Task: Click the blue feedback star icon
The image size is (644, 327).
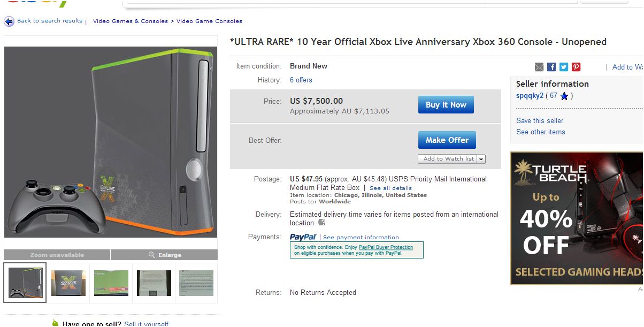Action: (x=564, y=96)
